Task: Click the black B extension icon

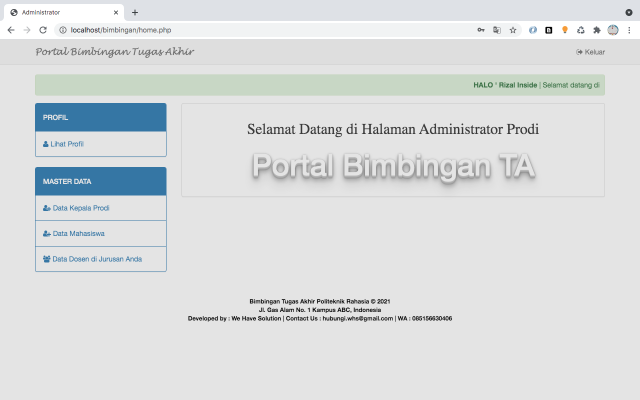Action: coord(549,30)
